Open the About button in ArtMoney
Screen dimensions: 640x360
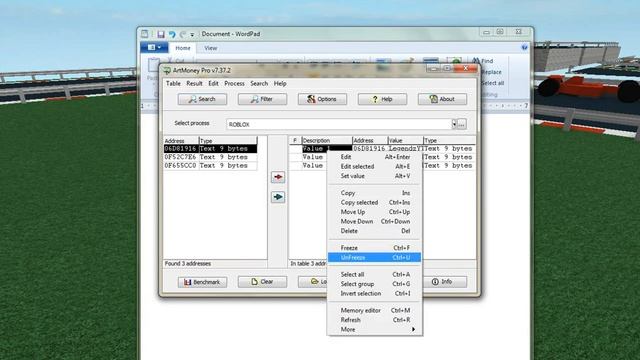(442, 99)
